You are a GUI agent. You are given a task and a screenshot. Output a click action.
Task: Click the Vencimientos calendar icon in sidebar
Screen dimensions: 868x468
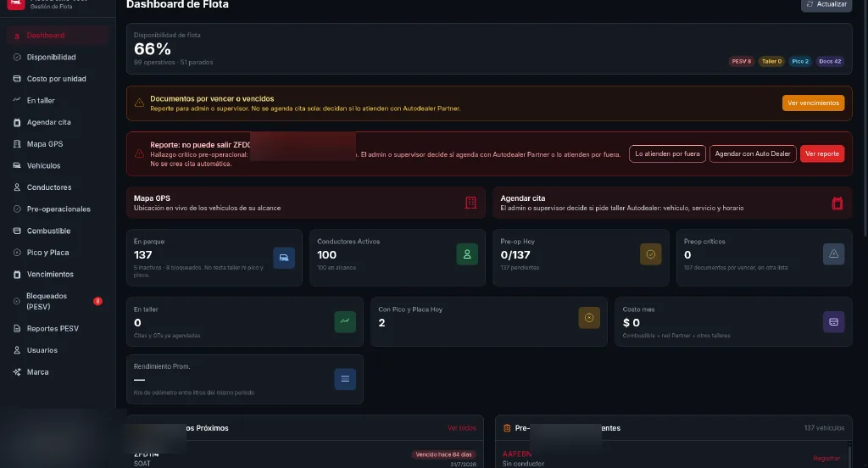[17, 274]
